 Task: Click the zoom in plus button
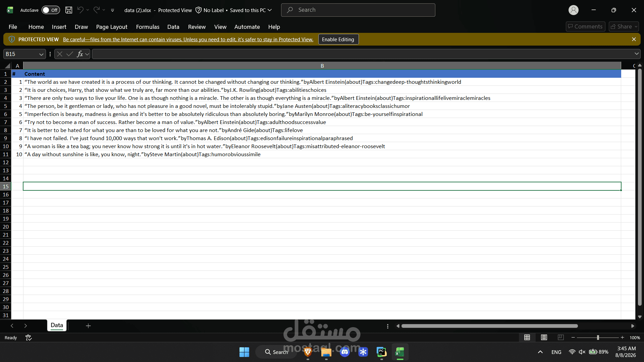pyautogui.click(x=623, y=338)
